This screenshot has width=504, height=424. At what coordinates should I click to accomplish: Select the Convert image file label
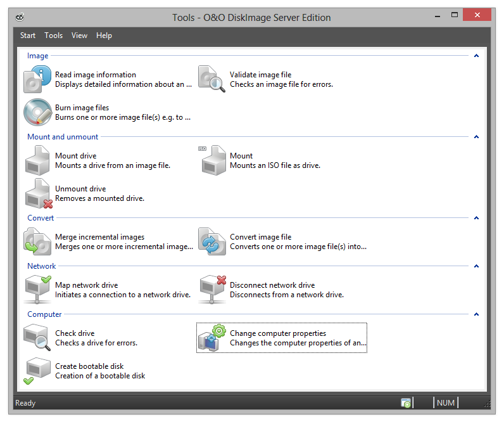click(x=260, y=237)
